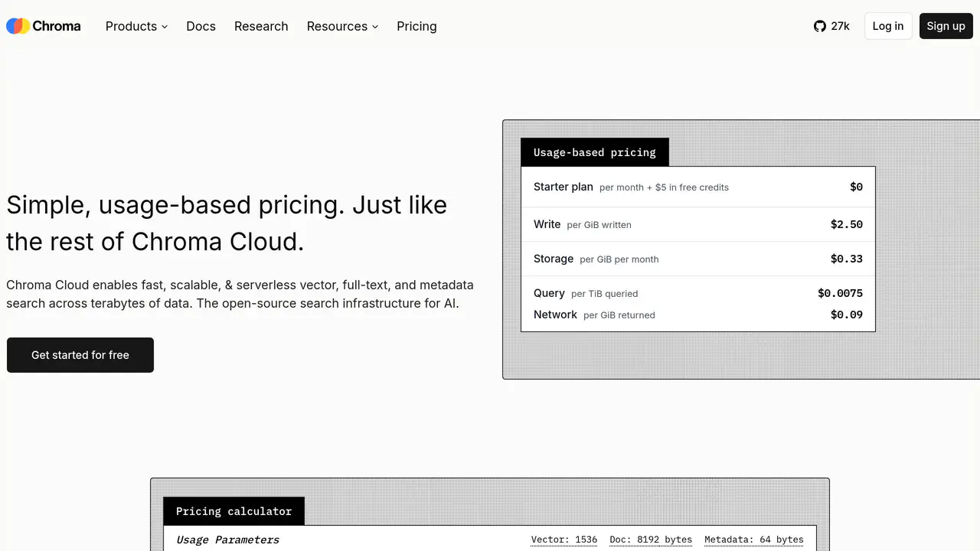This screenshot has width=980, height=551.
Task: Click the Usage Parameters heading
Action: [227, 540]
